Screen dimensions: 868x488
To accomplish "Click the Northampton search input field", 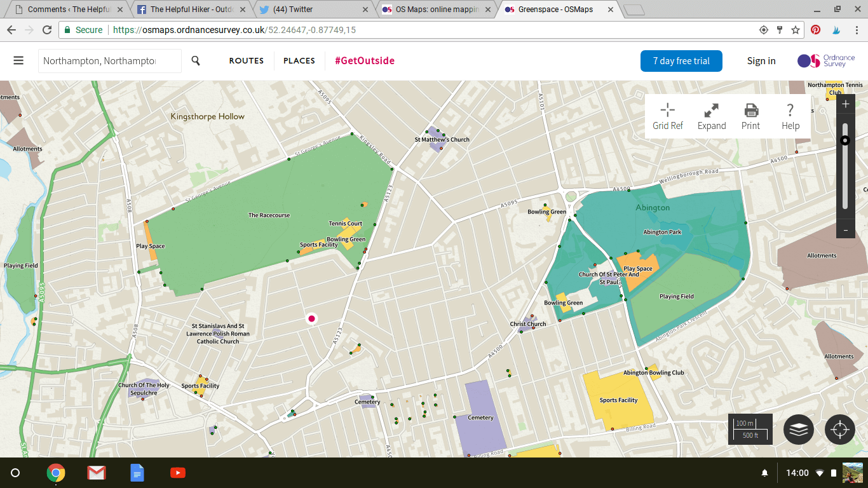I will 109,61.
